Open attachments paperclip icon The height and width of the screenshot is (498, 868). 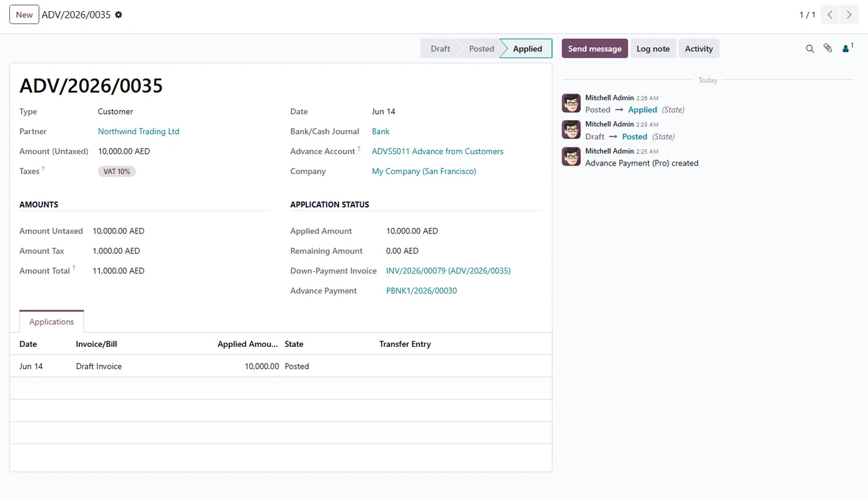pos(828,48)
